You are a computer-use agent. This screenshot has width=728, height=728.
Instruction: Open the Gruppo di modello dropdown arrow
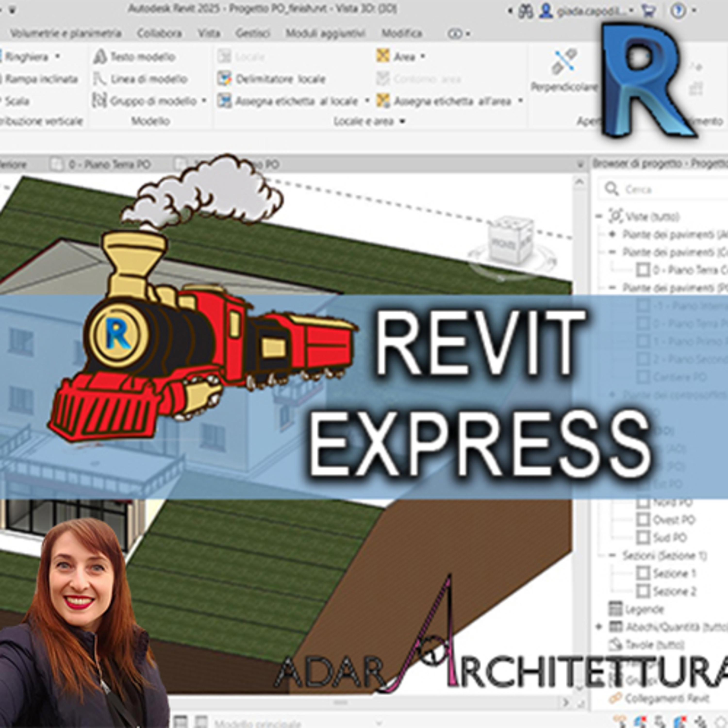point(204,101)
